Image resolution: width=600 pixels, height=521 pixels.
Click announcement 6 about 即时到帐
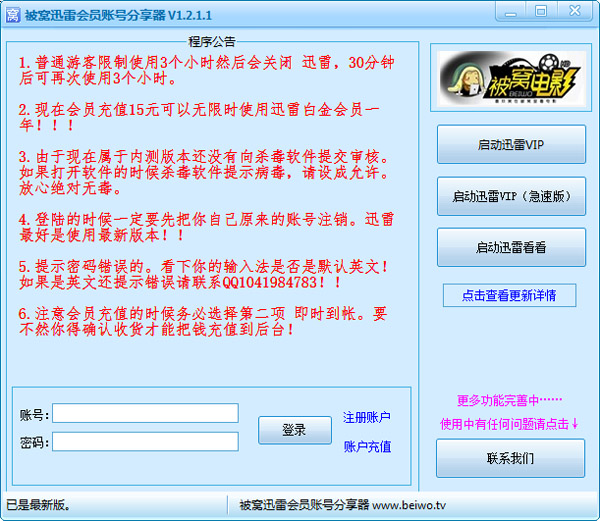(203, 321)
